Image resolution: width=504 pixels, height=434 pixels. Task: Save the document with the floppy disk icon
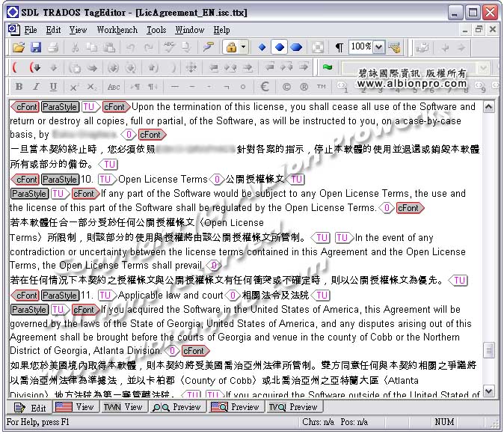(x=36, y=47)
